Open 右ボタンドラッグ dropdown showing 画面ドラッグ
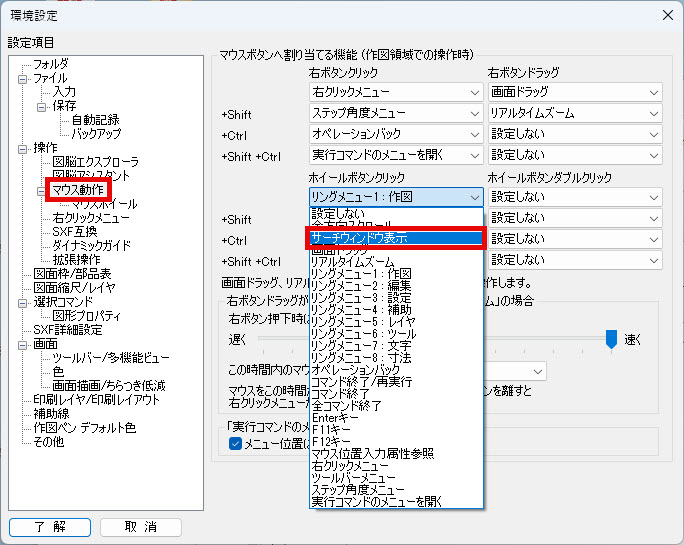Image resolution: width=684 pixels, height=545 pixels. pyautogui.click(x=574, y=92)
